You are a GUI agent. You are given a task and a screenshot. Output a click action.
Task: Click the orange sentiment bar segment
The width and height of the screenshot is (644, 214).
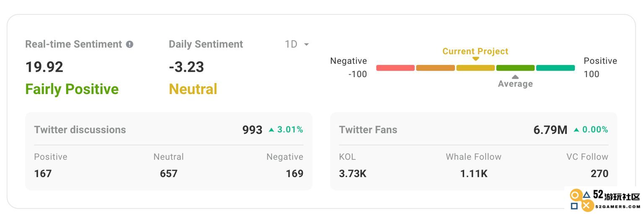pyautogui.click(x=435, y=68)
